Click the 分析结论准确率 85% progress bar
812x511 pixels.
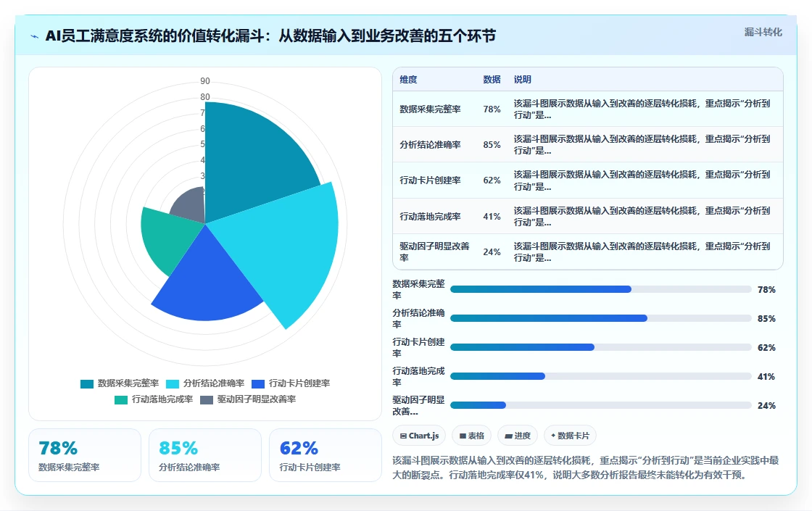point(601,318)
